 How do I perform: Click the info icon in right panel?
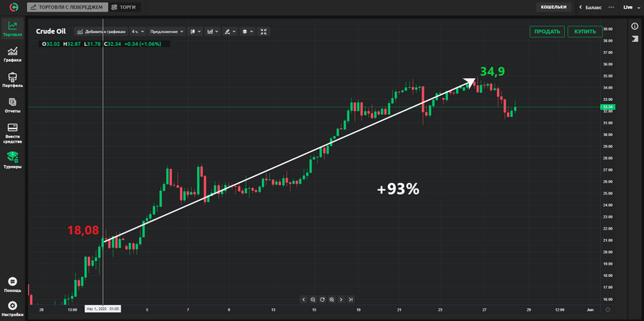click(x=634, y=26)
